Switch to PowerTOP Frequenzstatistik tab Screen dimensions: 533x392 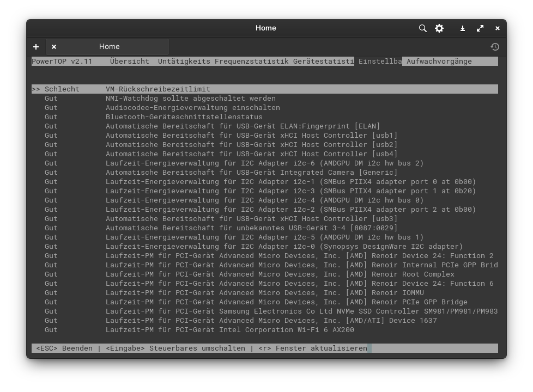click(x=252, y=62)
